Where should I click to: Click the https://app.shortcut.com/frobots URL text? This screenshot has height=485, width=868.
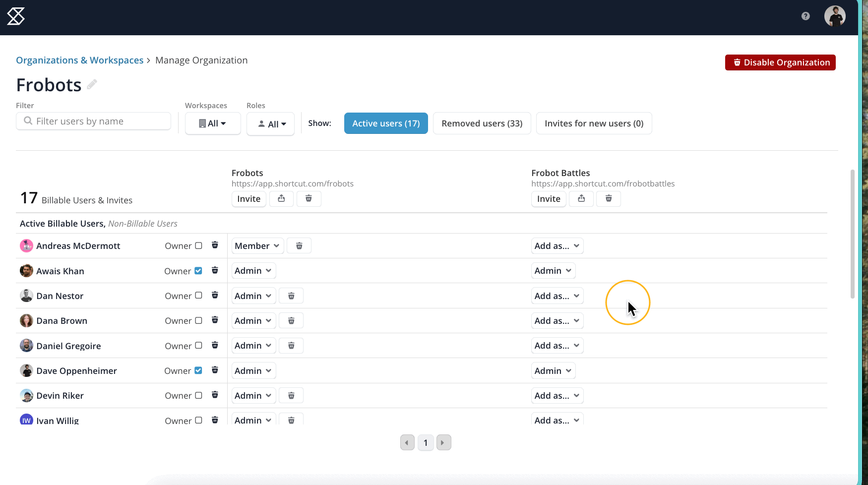pyautogui.click(x=293, y=183)
